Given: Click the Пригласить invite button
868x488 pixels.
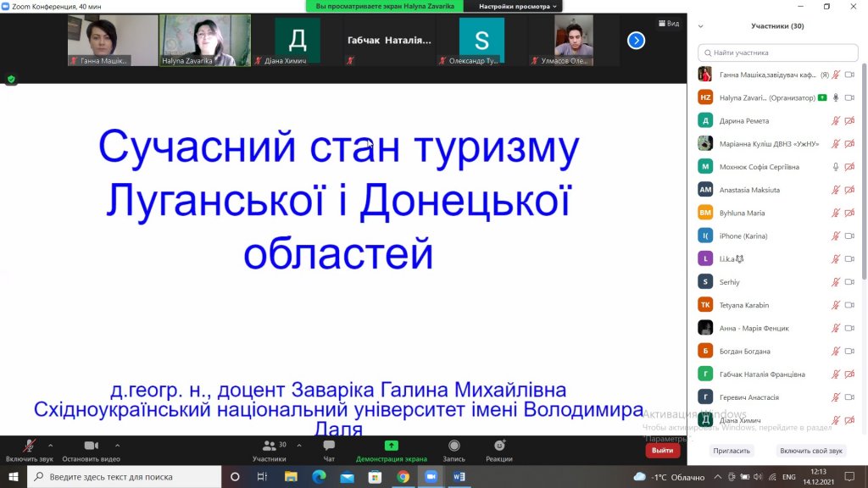Looking at the screenshot, I should click(732, 451).
